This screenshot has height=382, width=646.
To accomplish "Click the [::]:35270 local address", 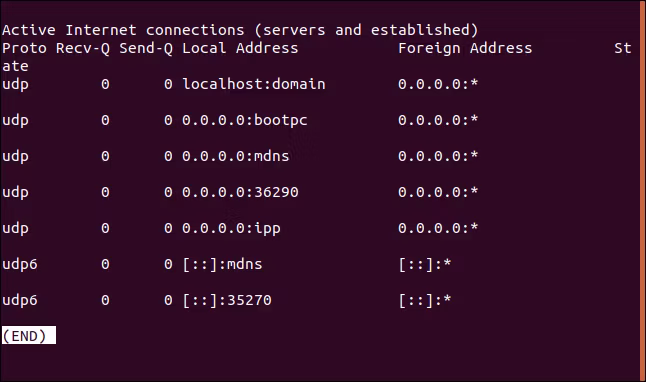I will click(x=227, y=300).
